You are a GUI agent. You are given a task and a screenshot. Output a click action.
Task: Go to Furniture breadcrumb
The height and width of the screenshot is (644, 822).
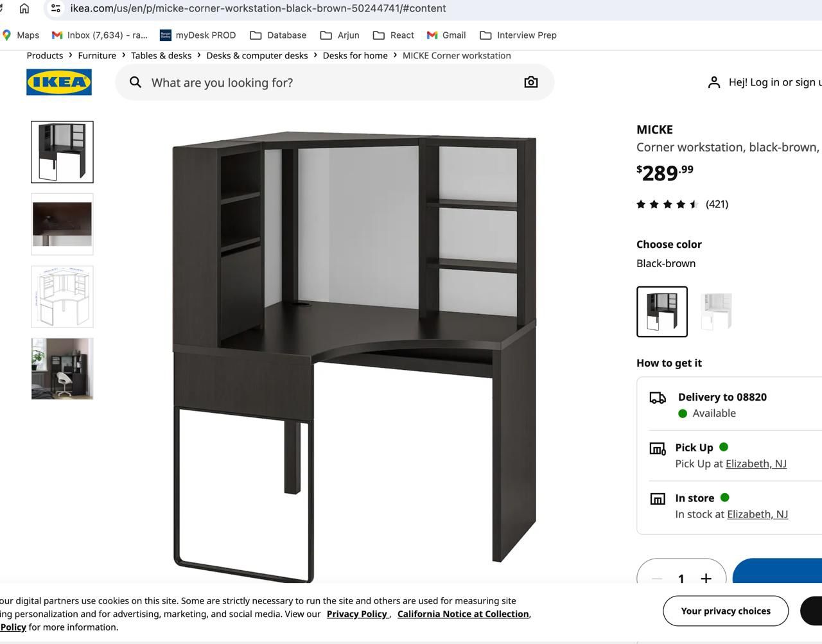pos(97,56)
